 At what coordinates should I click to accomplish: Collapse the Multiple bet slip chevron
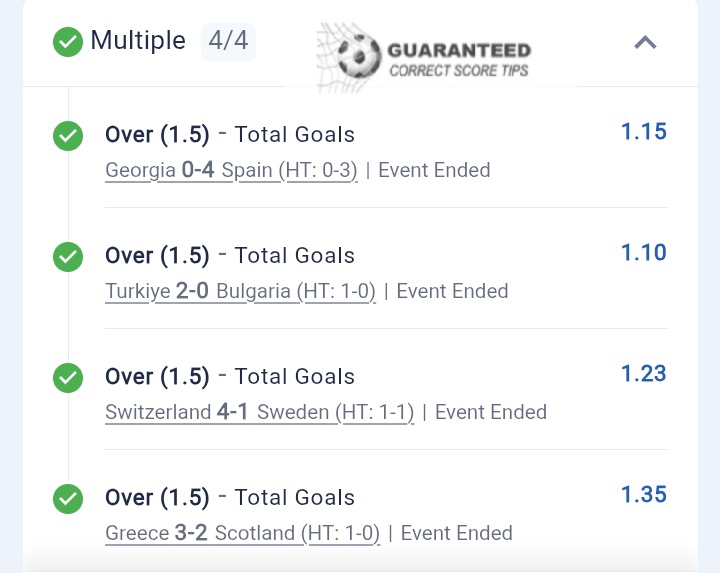pyautogui.click(x=646, y=42)
